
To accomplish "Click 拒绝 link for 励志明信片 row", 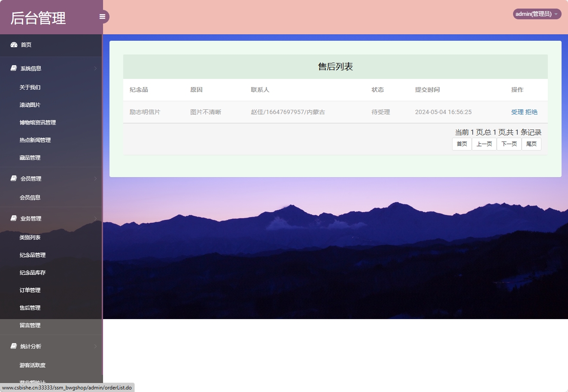I will coord(532,112).
